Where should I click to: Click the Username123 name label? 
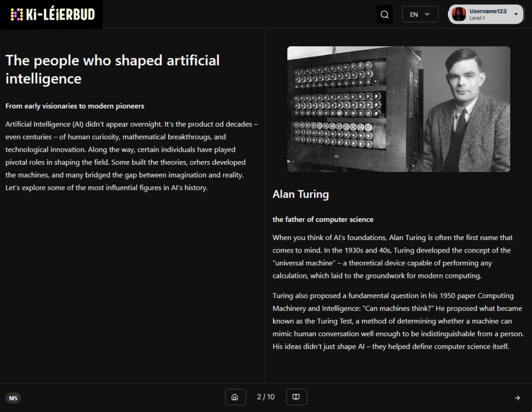click(x=487, y=11)
